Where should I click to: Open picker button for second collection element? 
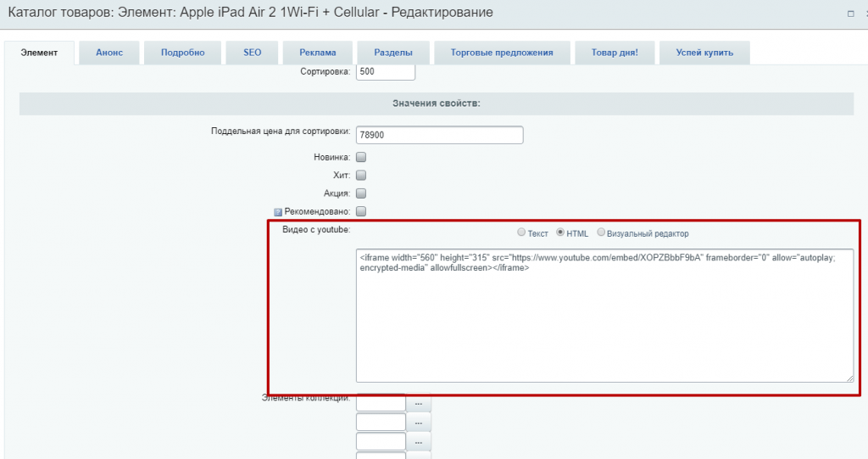pos(419,423)
